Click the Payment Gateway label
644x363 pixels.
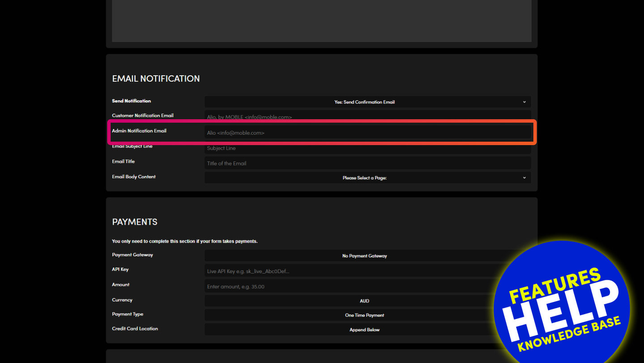[x=132, y=255]
